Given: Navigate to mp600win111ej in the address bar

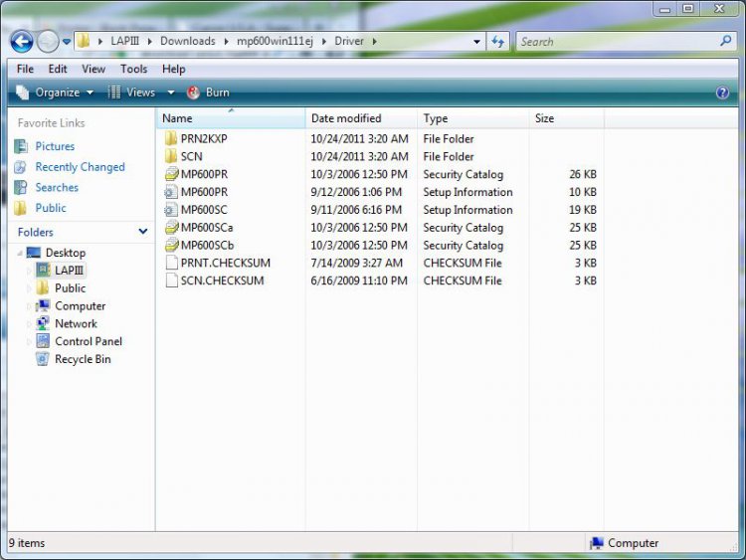Looking at the screenshot, I should 275,41.
